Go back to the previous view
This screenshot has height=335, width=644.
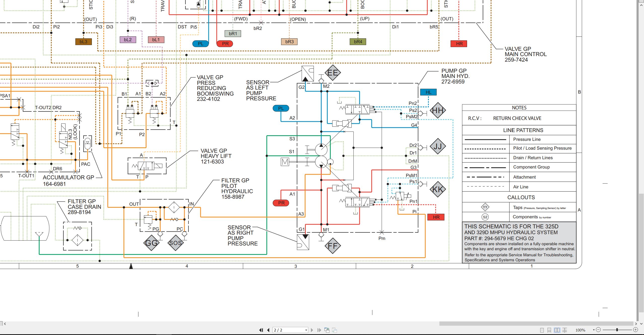(327, 330)
